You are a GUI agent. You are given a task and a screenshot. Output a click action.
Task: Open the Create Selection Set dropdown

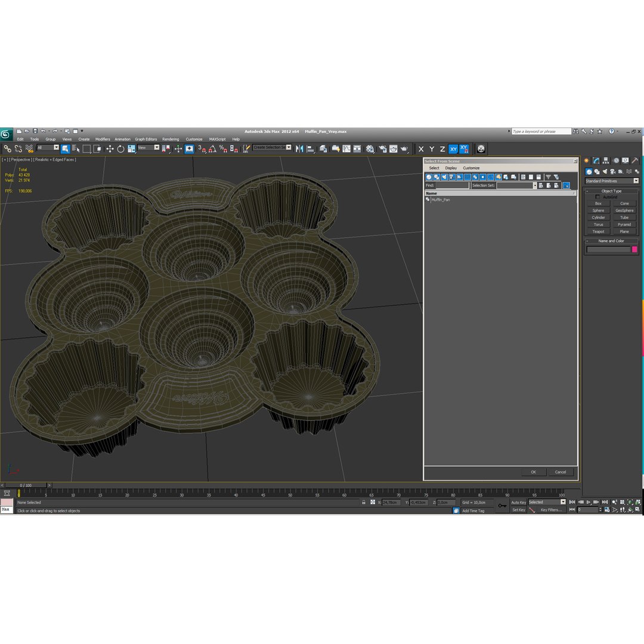click(x=273, y=147)
